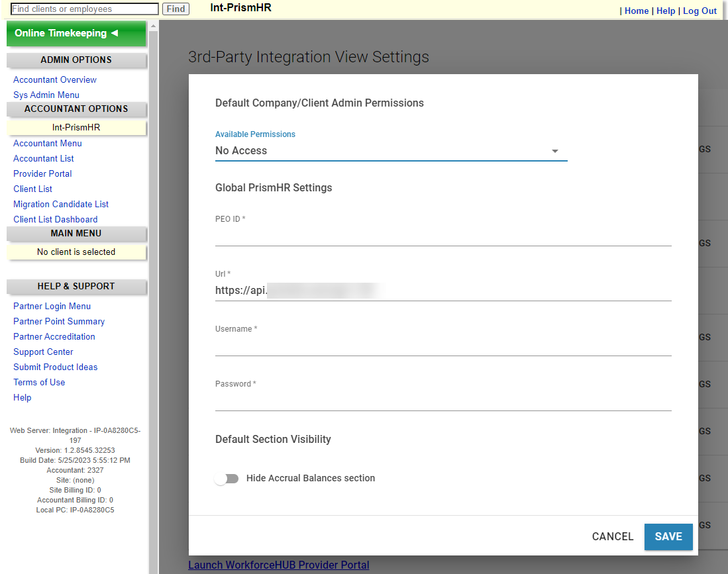Collapse the Online Timekeeping sidebar panel
The width and height of the screenshot is (728, 574).
[115, 32]
